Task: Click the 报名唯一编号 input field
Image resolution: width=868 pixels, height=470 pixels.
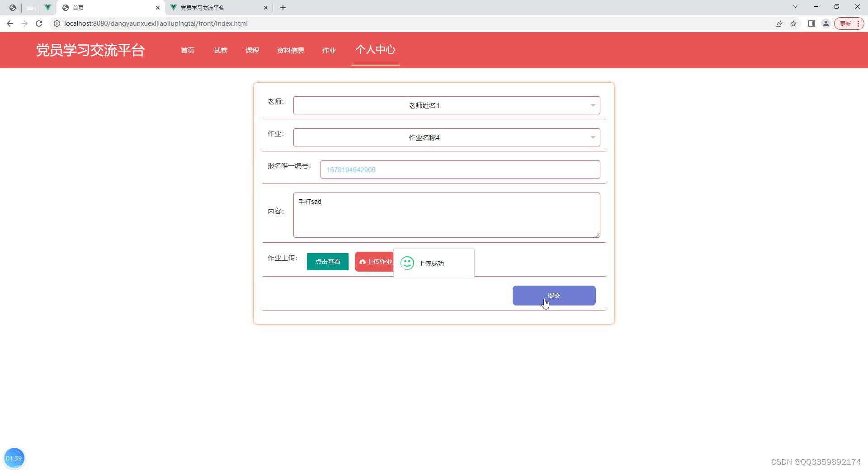Action: pyautogui.click(x=460, y=169)
